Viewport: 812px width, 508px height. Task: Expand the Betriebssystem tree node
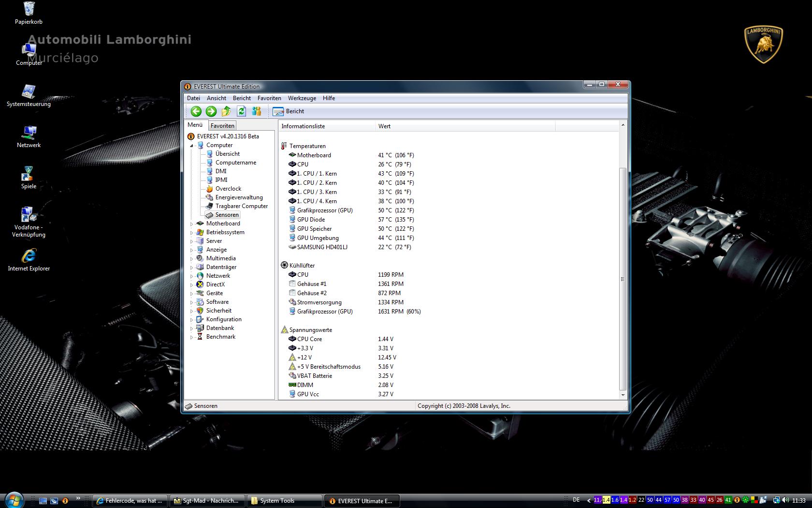[x=191, y=232]
